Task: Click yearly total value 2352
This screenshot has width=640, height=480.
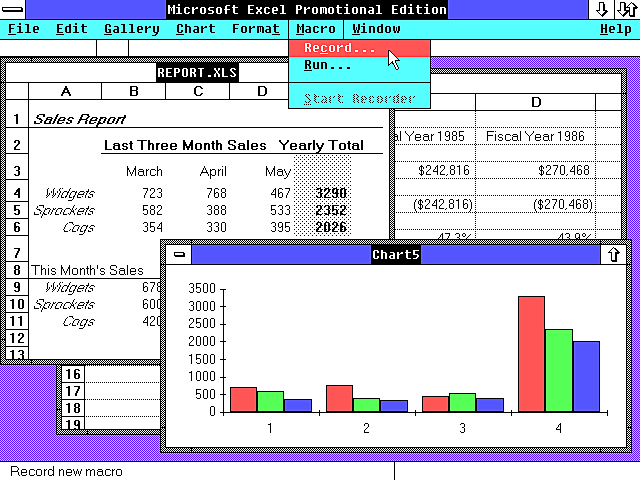Action: tap(331, 210)
